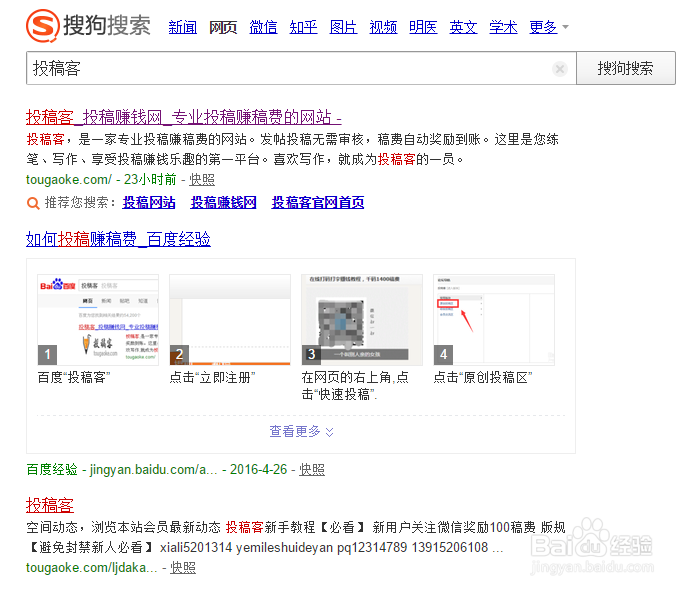Image resolution: width=692 pixels, height=592 pixels.
Task: Click the Sogou logo icon
Action: (x=43, y=26)
